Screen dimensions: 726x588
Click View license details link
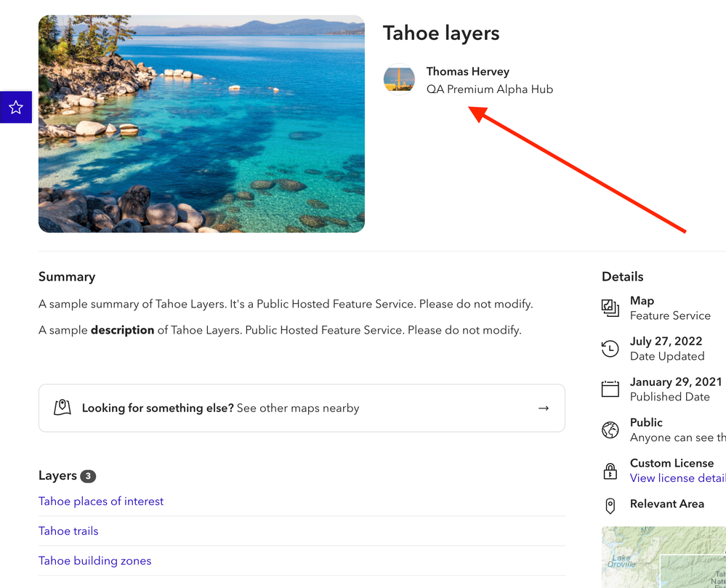(x=677, y=478)
